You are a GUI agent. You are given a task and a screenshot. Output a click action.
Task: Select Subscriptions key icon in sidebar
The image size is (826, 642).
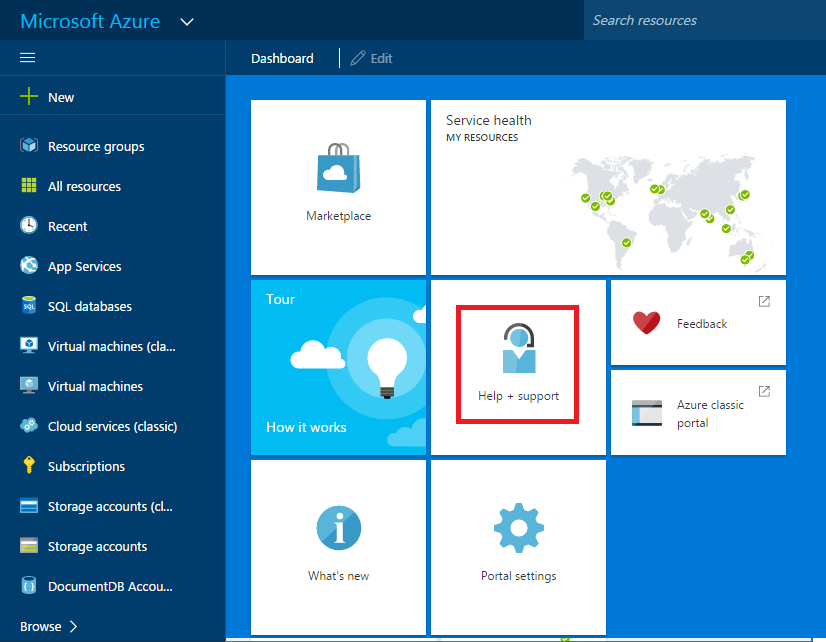tap(28, 466)
